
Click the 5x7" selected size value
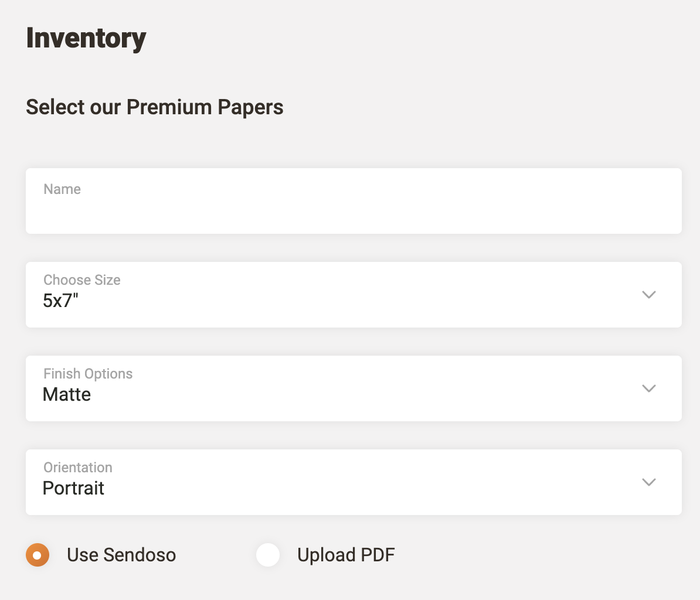pyautogui.click(x=60, y=301)
